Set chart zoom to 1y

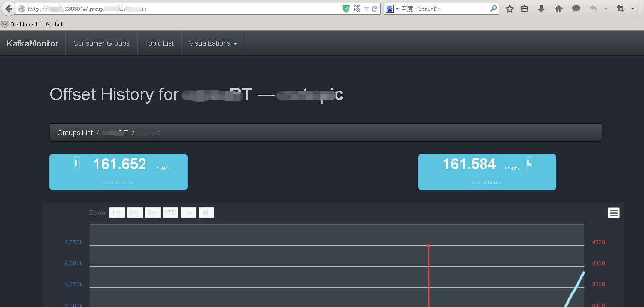click(189, 213)
